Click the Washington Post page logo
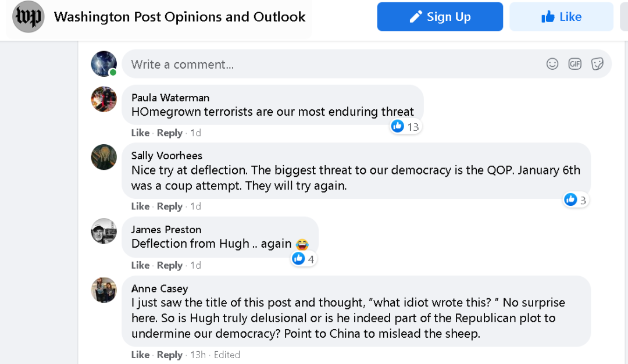The height and width of the screenshot is (364, 628). click(28, 17)
